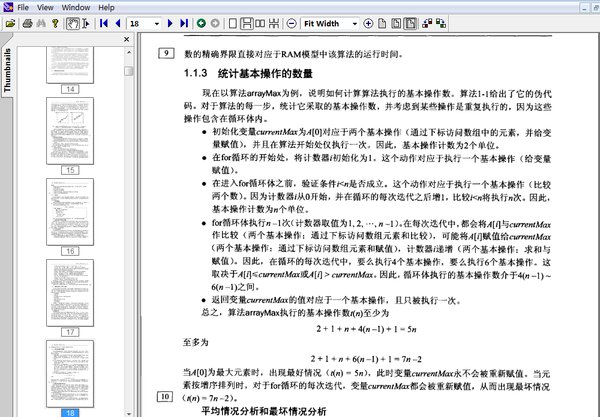Open the View menu
This screenshot has width=600, height=417.
[x=45, y=7]
